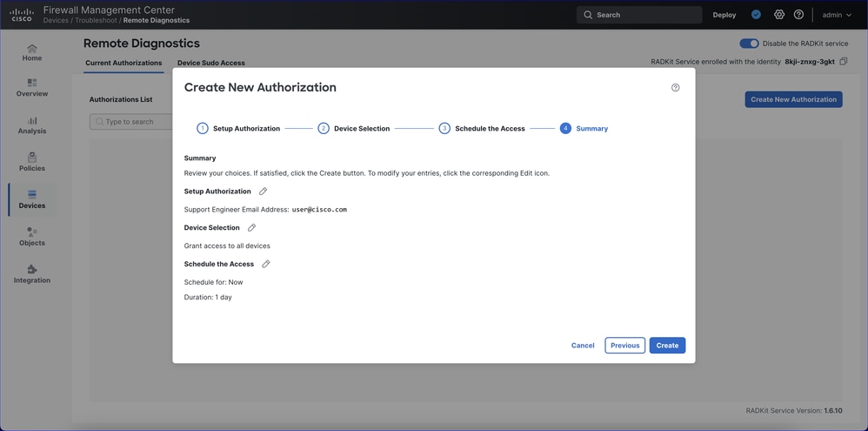Cancel the new authorization dialog
Image resolution: width=868 pixels, height=431 pixels.
coord(583,346)
